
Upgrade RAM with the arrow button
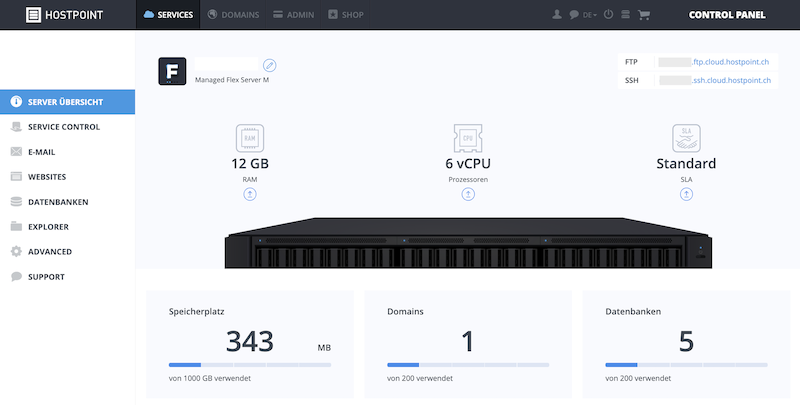click(250, 194)
